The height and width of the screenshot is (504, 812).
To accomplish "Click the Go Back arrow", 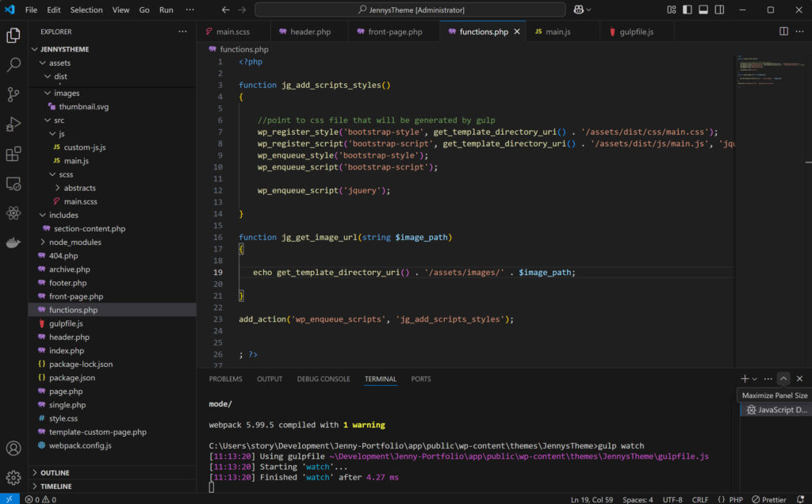I will (226, 10).
